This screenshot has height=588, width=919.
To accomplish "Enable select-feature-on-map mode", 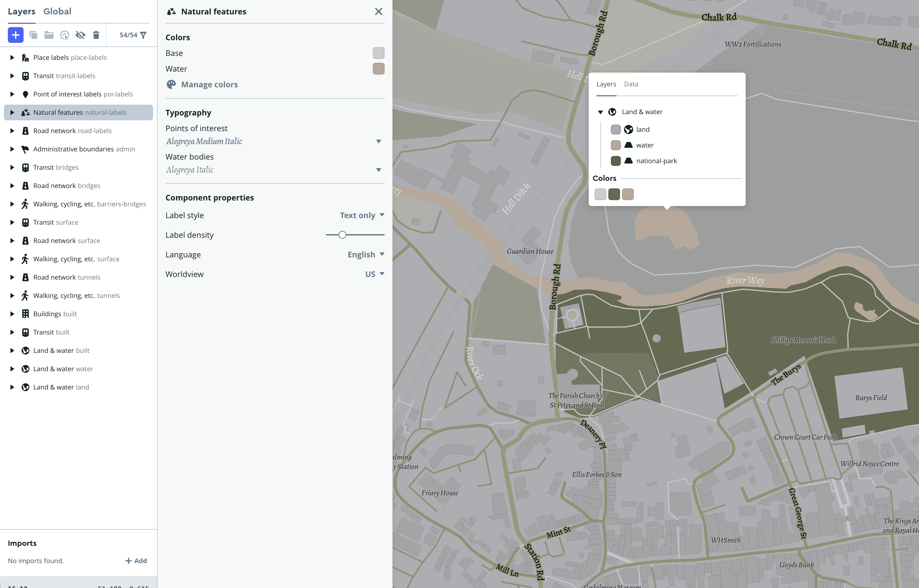I will [64, 35].
